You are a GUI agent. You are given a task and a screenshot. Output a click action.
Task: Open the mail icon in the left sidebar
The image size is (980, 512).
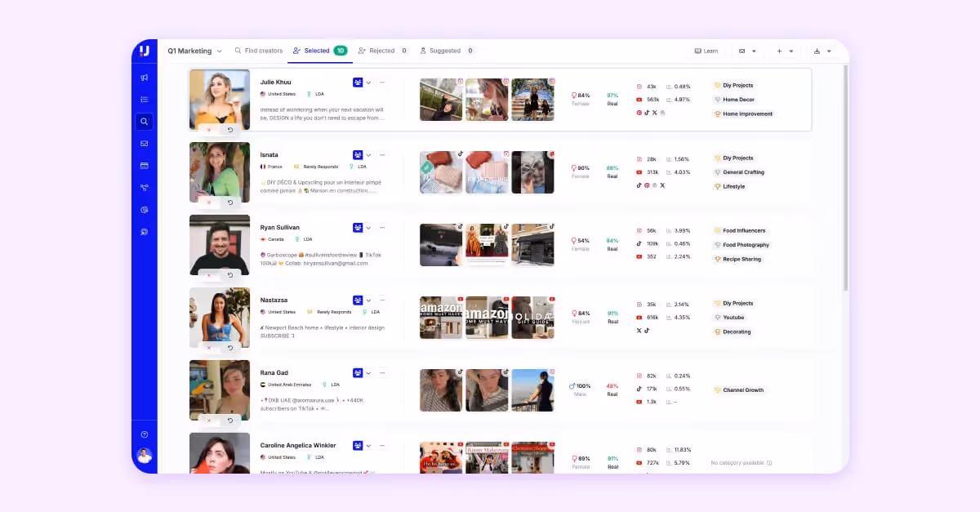[x=145, y=143]
